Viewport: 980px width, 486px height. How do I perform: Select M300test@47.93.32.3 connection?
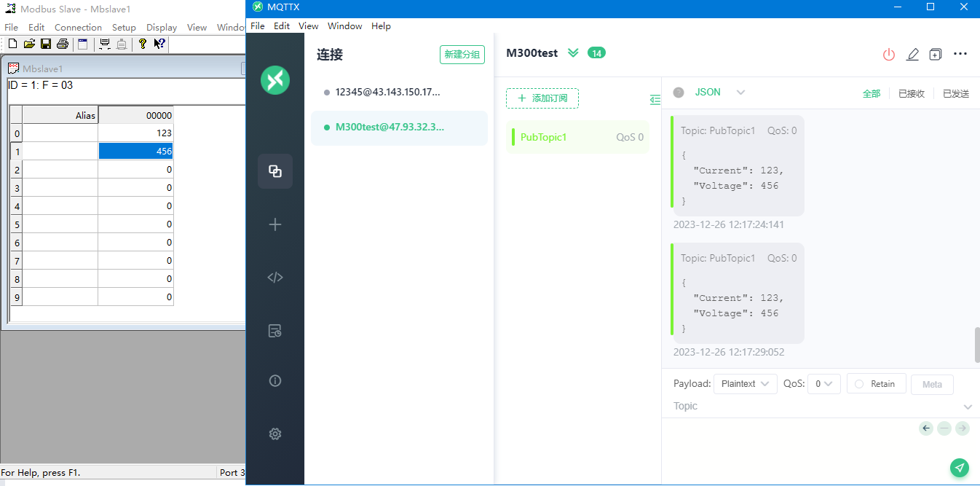[399, 128]
